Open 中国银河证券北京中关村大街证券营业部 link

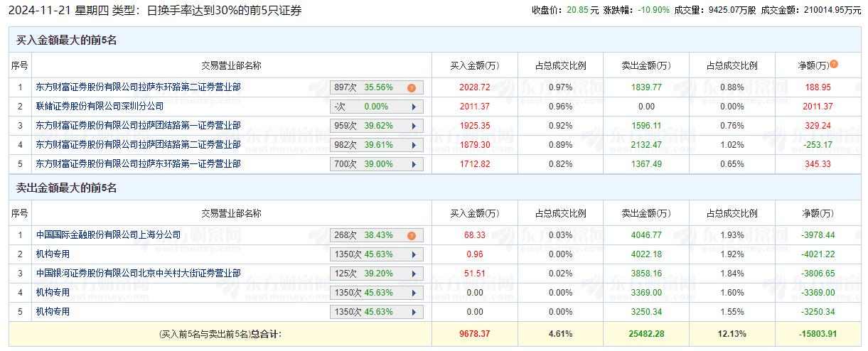[138, 274]
